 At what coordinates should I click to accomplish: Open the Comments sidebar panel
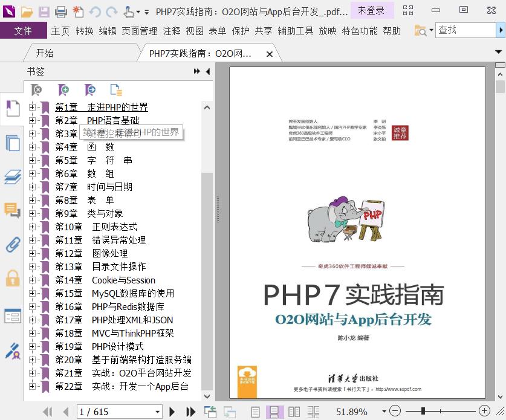click(13, 210)
